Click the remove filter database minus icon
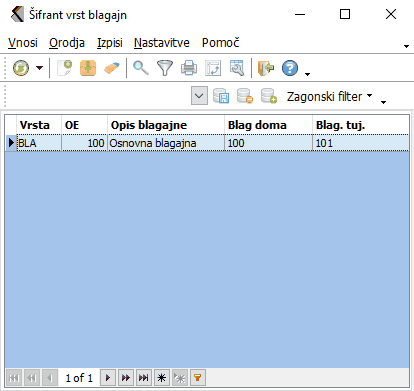 click(245, 96)
